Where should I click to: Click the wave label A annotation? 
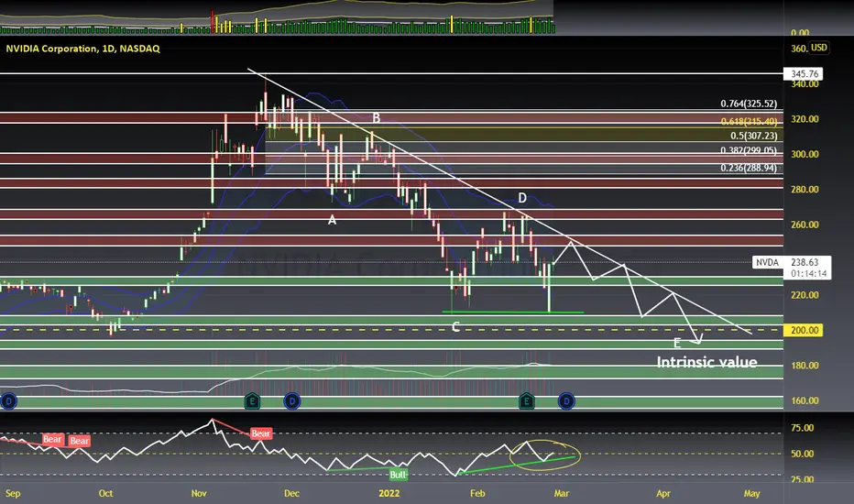332,220
